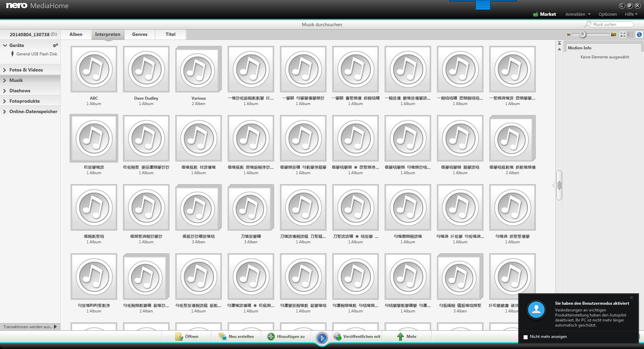
Task: Switch to the Alben tab
Action: click(x=76, y=34)
